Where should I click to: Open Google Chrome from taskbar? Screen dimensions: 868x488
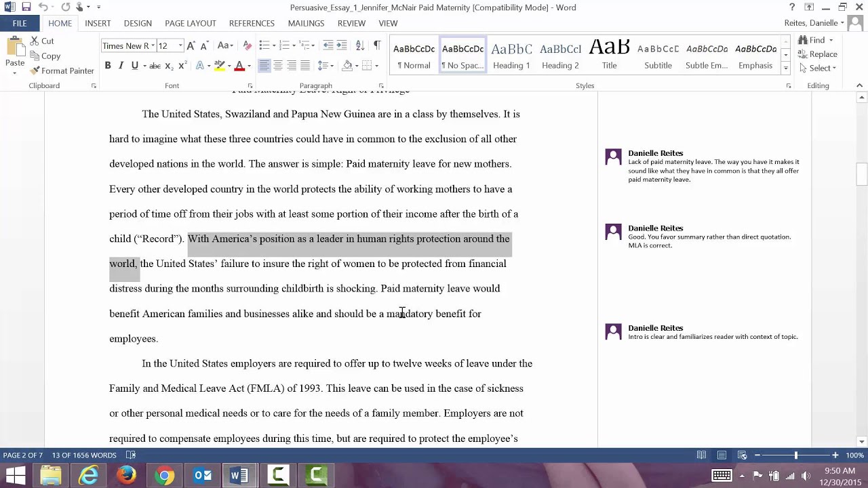[164, 475]
